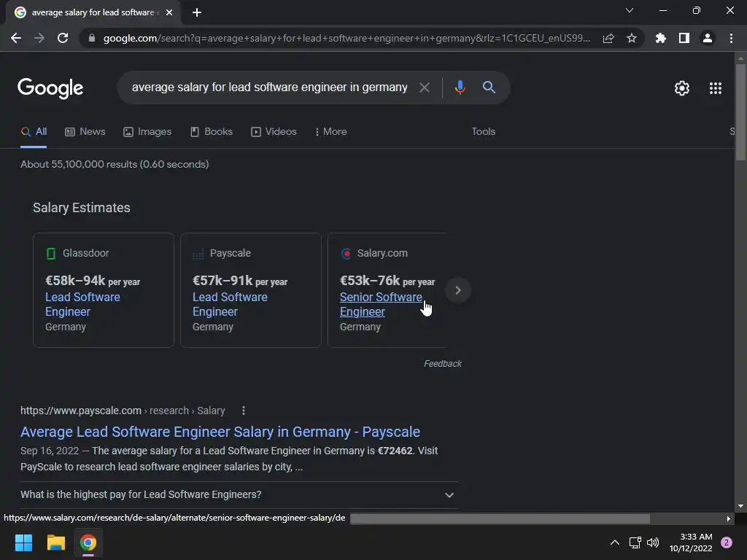Viewport: 747px width, 560px height.
Task: Bookmark this page with star icon
Action: [x=632, y=38]
